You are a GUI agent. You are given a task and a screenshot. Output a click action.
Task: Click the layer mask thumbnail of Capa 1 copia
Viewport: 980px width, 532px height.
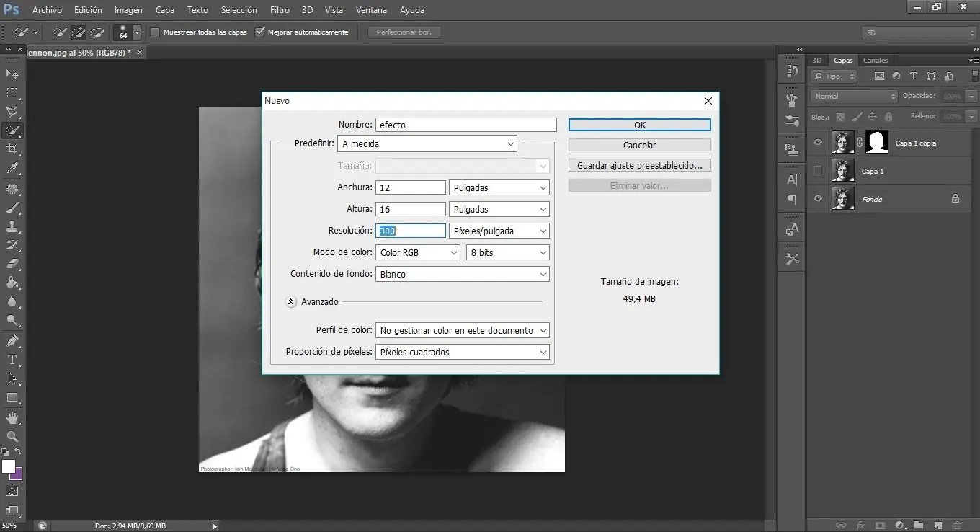click(x=877, y=142)
